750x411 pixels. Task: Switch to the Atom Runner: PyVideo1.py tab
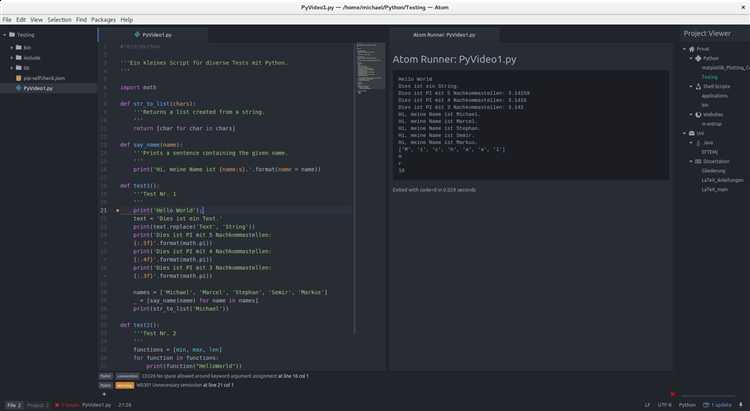coord(444,35)
